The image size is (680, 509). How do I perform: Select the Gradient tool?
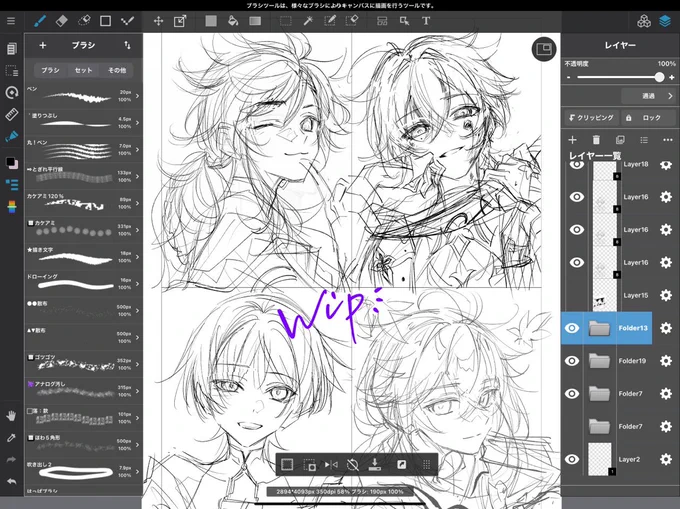[x=255, y=21]
